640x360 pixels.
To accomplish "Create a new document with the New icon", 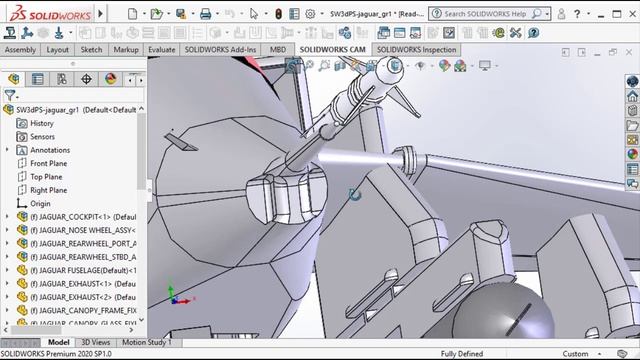I will tap(132, 14).
